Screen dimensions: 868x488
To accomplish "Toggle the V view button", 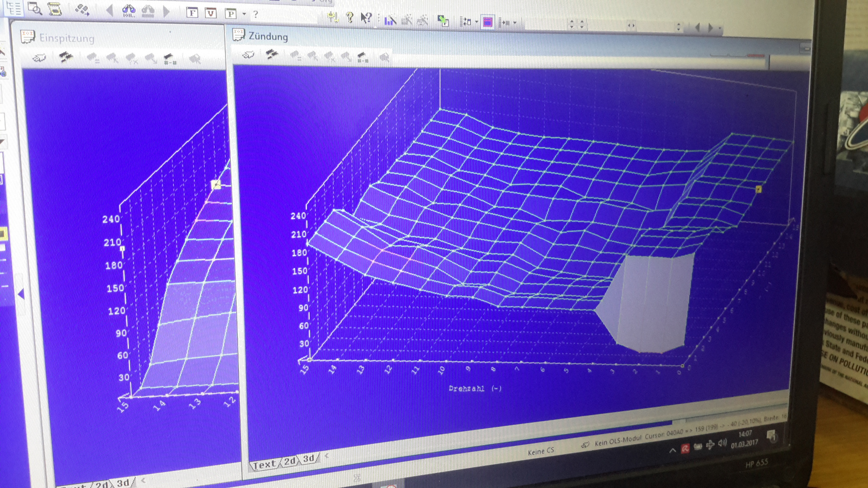I will click(x=211, y=13).
